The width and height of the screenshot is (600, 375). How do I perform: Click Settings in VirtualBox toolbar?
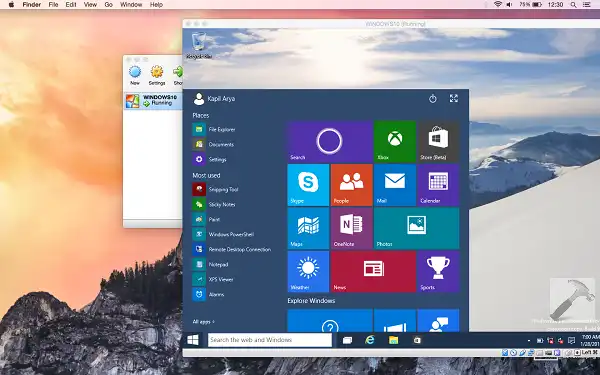tap(157, 75)
